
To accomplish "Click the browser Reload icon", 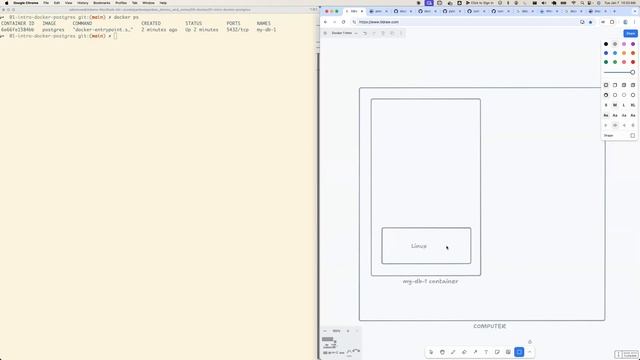I will [344, 22].
